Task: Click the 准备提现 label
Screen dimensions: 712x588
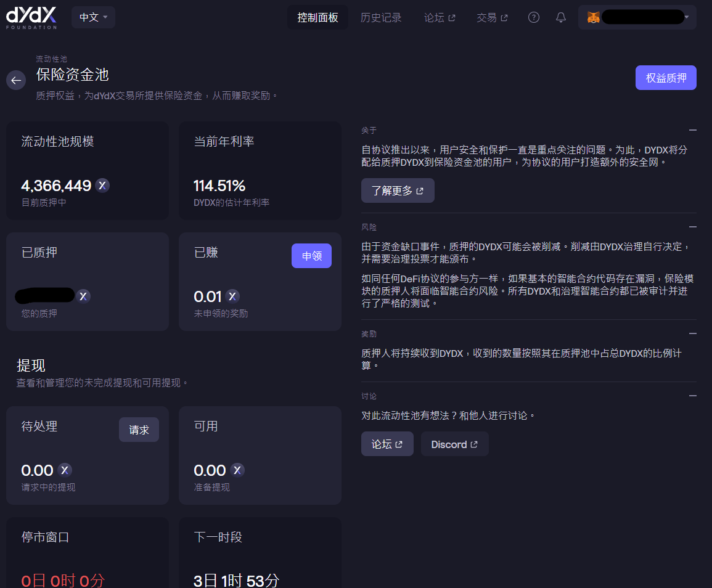Action: pyautogui.click(x=211, y=487)
